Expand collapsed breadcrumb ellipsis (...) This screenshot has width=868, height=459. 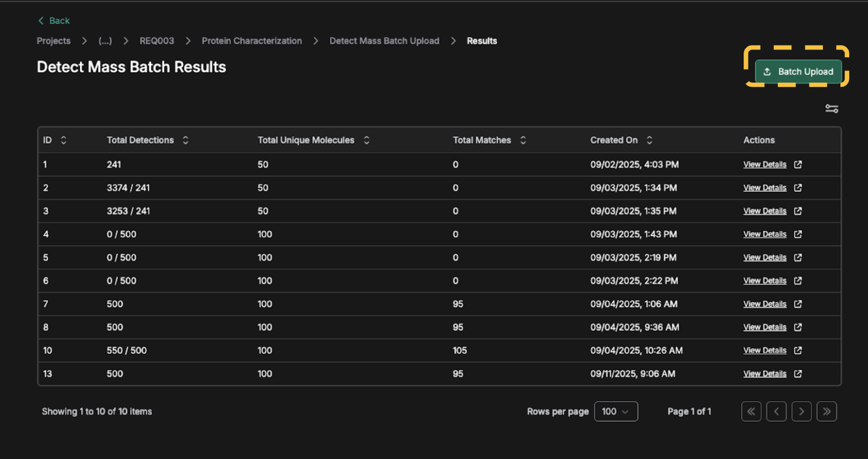pyautogui.click(x=105, y=41)
